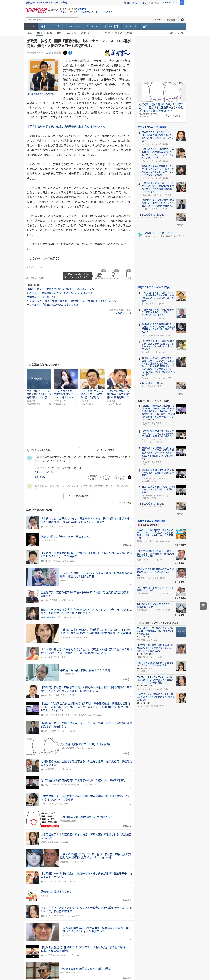Select the スポーツ category
210x980 pixels.
click(86, 33)
